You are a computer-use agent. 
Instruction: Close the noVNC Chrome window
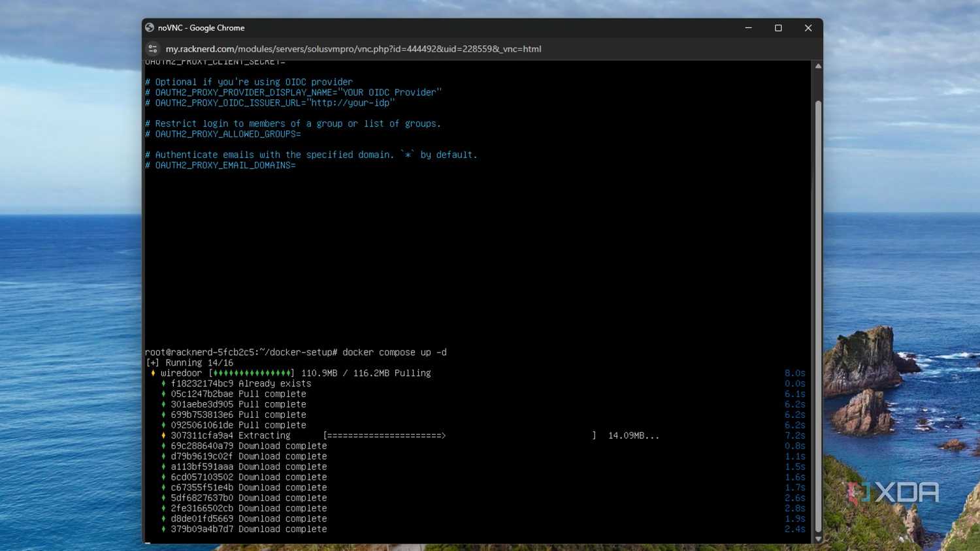click(x=808, y=28)
